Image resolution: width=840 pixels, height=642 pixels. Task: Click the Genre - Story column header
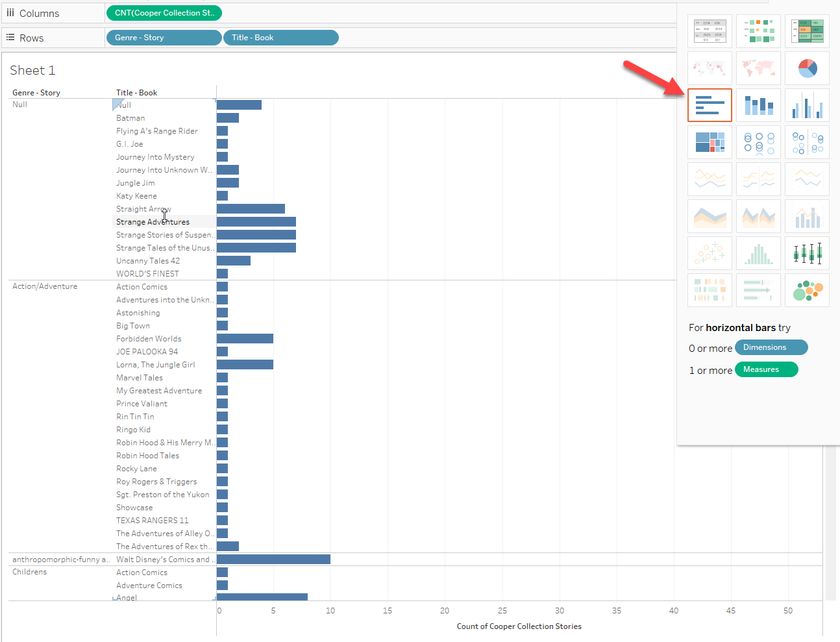pos(36,93)
